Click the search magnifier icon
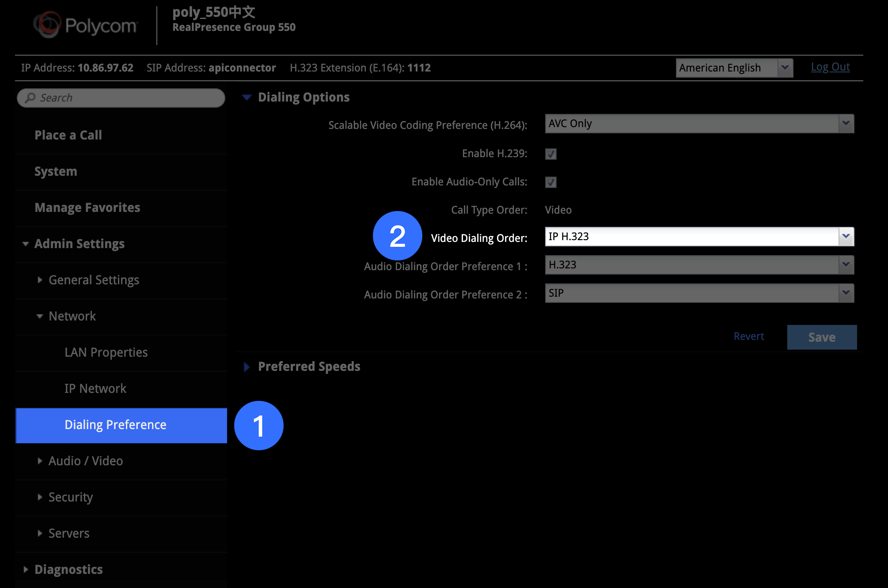 tap(30, 98)
